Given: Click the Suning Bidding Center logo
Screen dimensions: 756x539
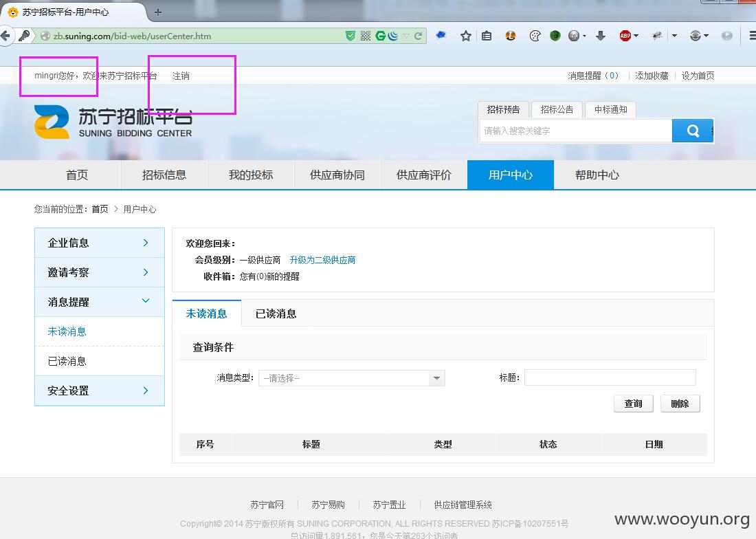Looking at the screenshot, I should (x=113, y=122).
